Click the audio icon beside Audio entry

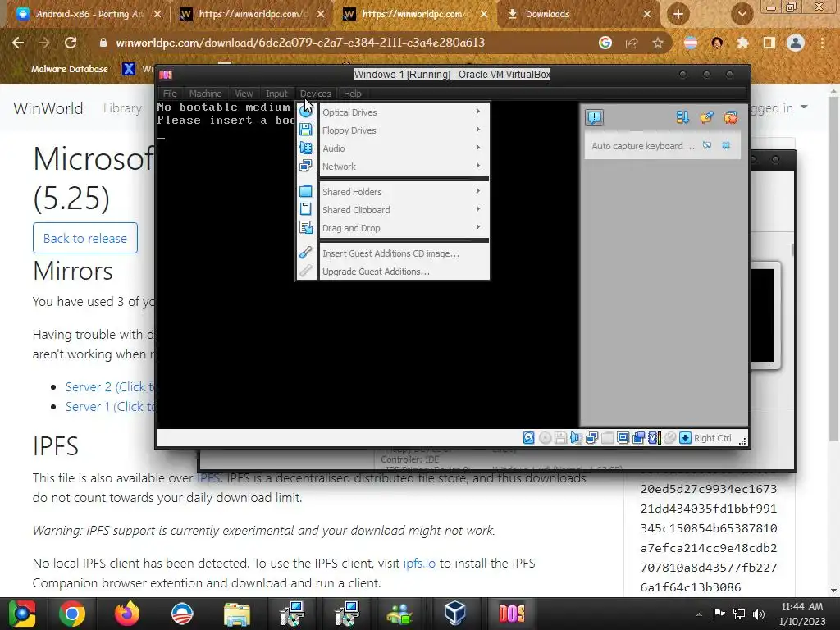pyautogui.click(x=306, y=148)
